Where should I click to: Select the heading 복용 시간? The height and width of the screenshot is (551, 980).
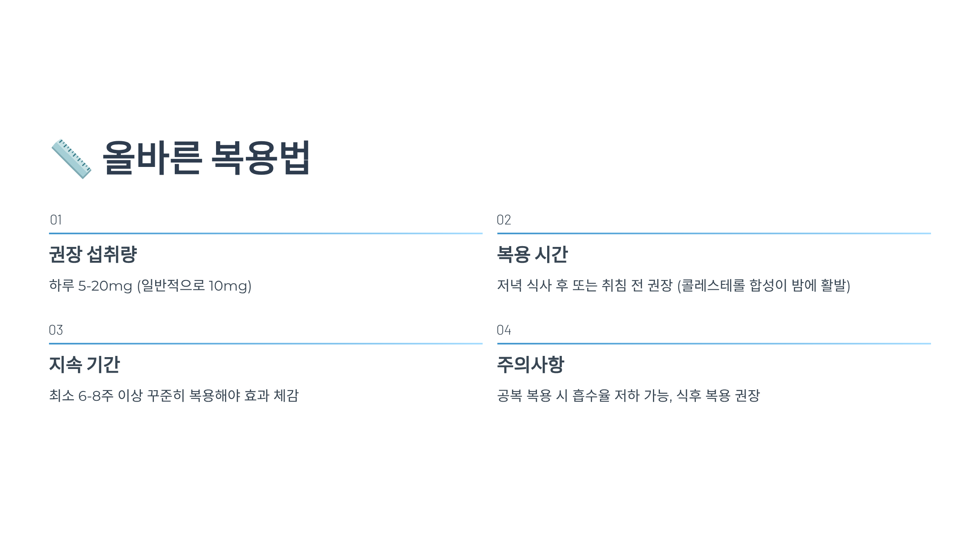pos(532,254)
